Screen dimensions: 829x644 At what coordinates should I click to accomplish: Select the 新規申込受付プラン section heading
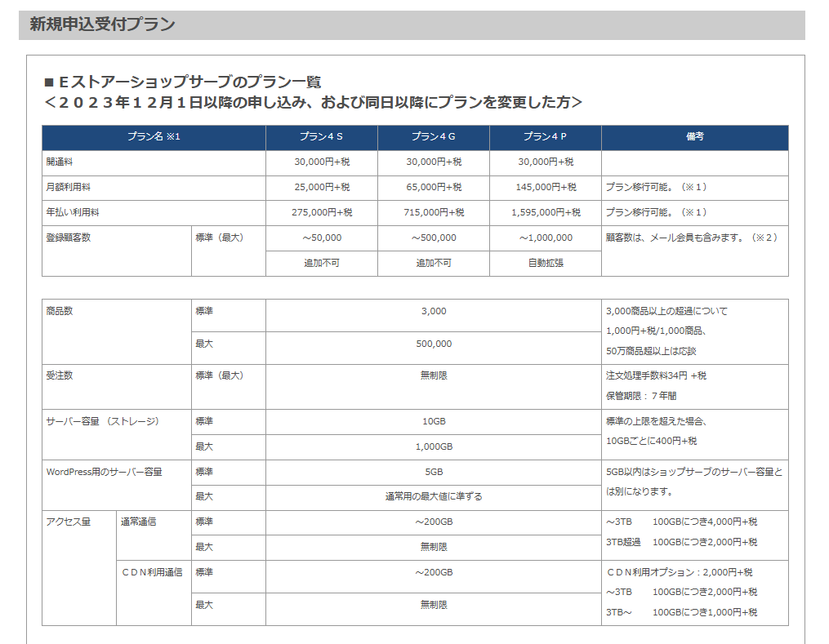pyautogui.click(x=102, y=24)
